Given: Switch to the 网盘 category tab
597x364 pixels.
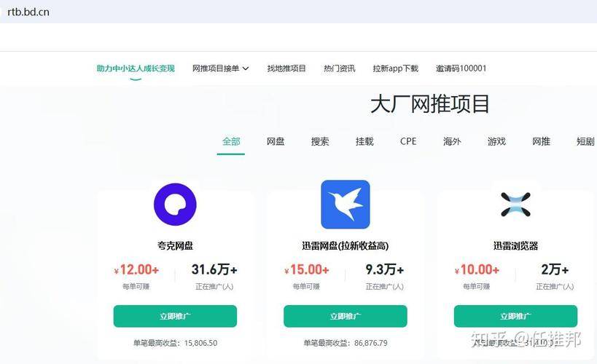Looking at the screenshot, I should click(x=276, y=141).
